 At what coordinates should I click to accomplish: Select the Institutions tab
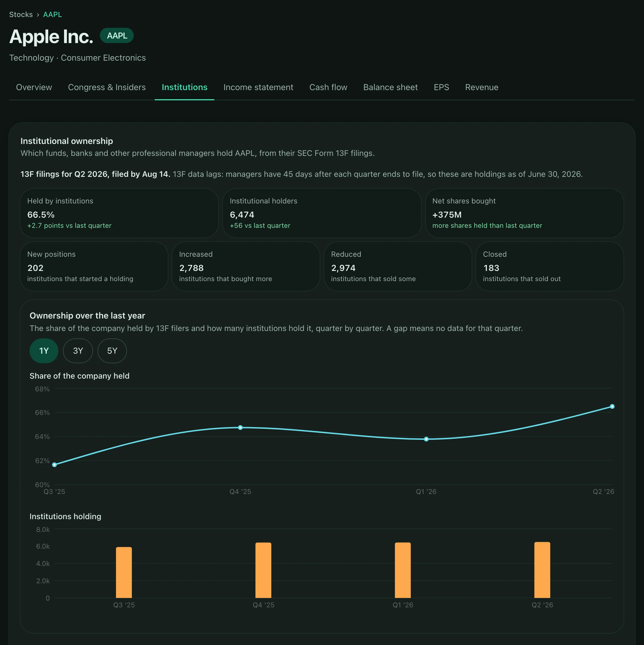(x=184, y=87)
